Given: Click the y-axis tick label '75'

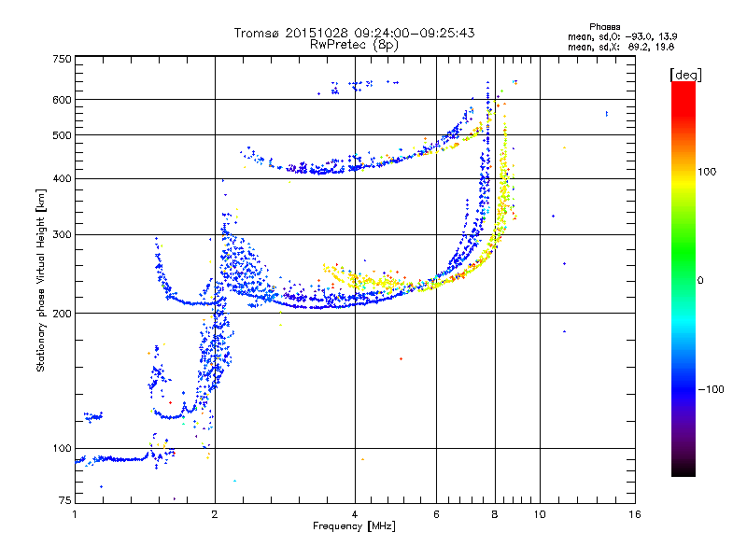Looking at the screenshot, I should (x=65, y=500).
